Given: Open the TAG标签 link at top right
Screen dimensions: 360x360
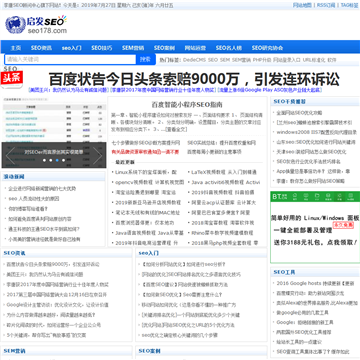Looking at the screenshot, I should 350,5.
